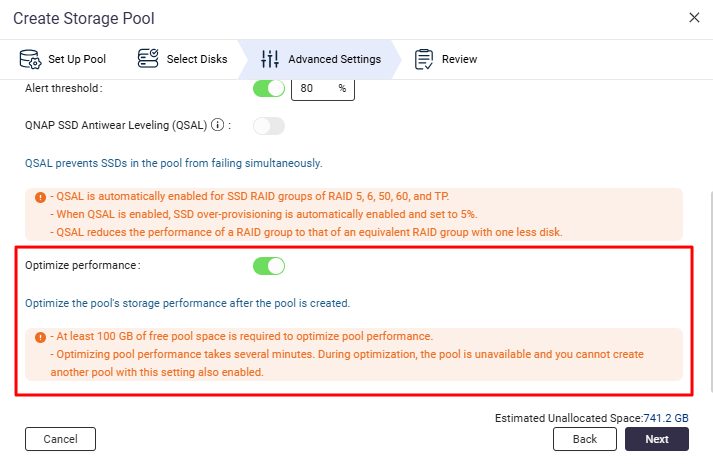713x467 pixels.
Task: Go to the Set Up Pool step label
Action: [x=80, y=59]
